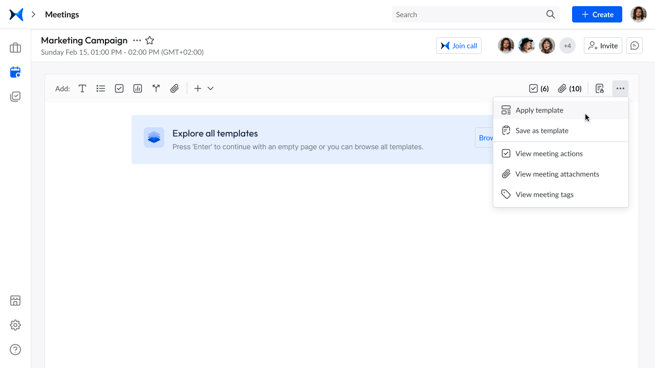
Task: Click the notes lock icon in toolbar
Action: [599, 89]
